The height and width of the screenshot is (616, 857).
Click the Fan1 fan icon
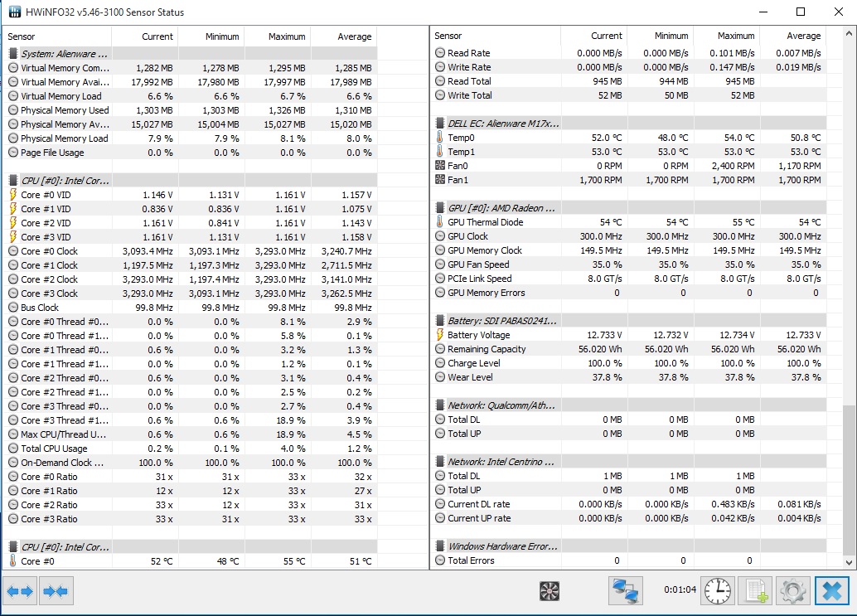440,179
